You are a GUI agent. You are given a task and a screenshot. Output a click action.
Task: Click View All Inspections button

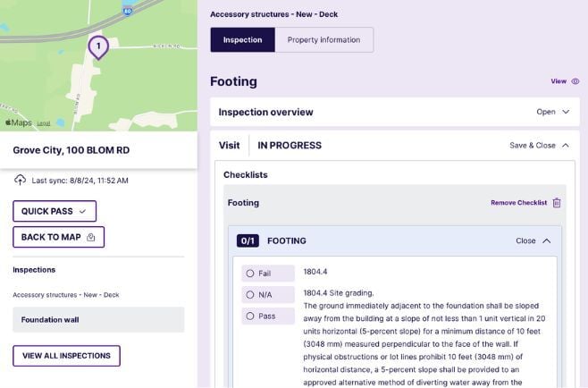point(66,356)
